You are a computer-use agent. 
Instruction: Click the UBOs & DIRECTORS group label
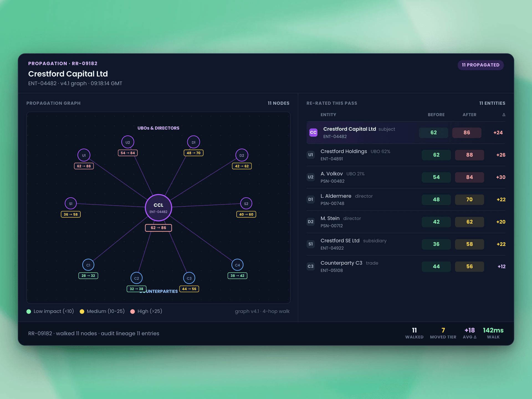pos(158,128)
